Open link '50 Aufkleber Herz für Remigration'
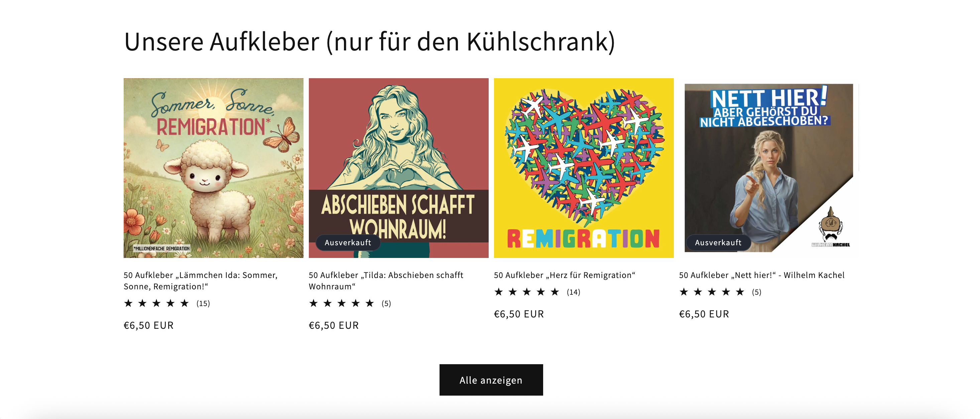The image size is (980, 419). 565,275
